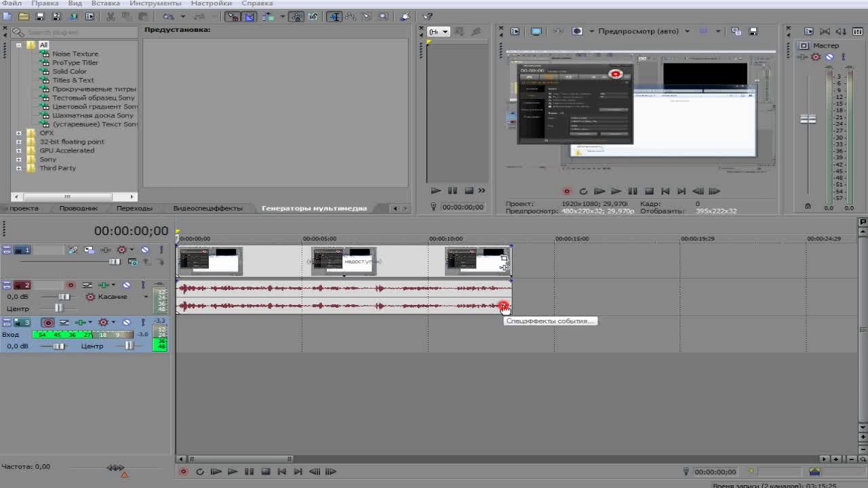Open the Файл menu
The image size is (868, 488).
(x=12, y=3)
